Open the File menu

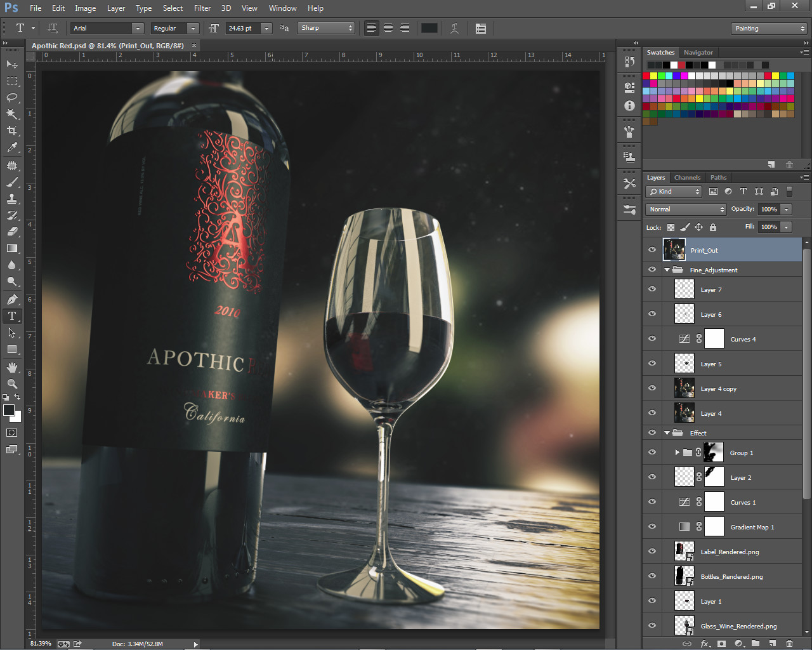pos(36,8)
